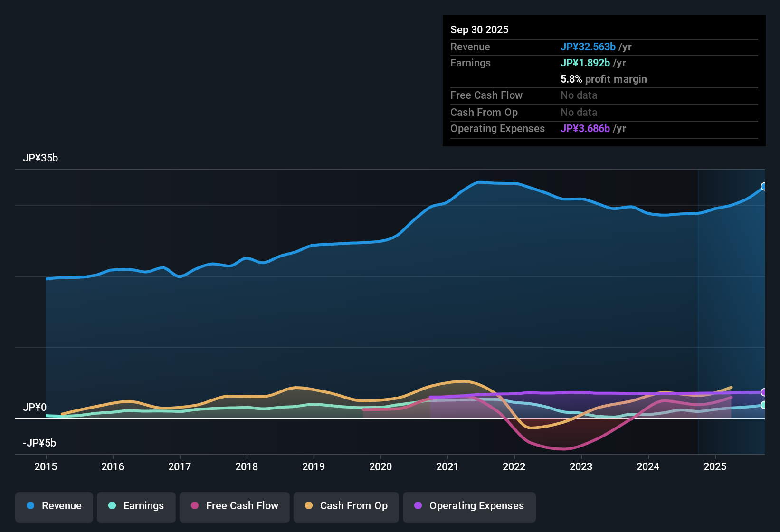This screenshot has height=532, width=780.
Task: Click the blue Revenue dot icon in legend
Action: point(30,506)
